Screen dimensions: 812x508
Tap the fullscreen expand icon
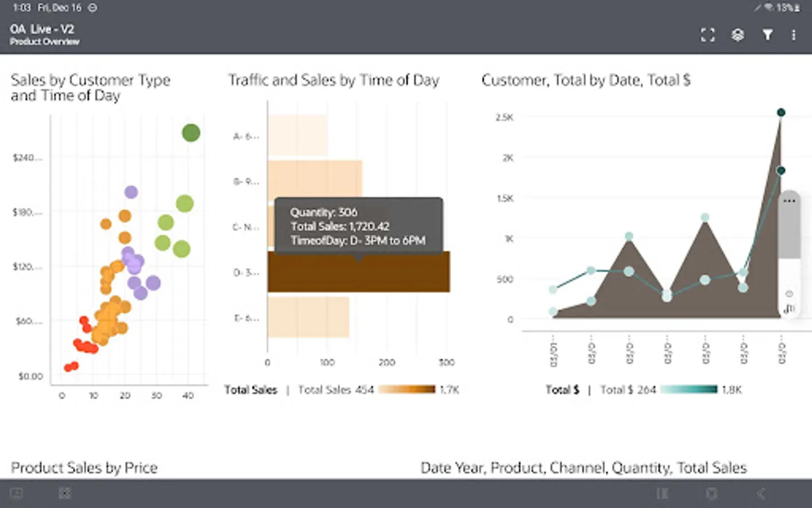(708, 35)
